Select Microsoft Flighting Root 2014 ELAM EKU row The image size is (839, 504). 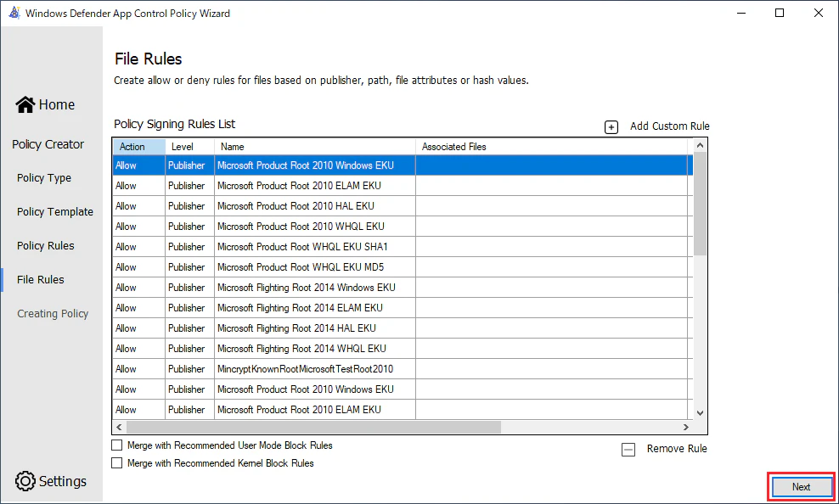click(403, 307)
